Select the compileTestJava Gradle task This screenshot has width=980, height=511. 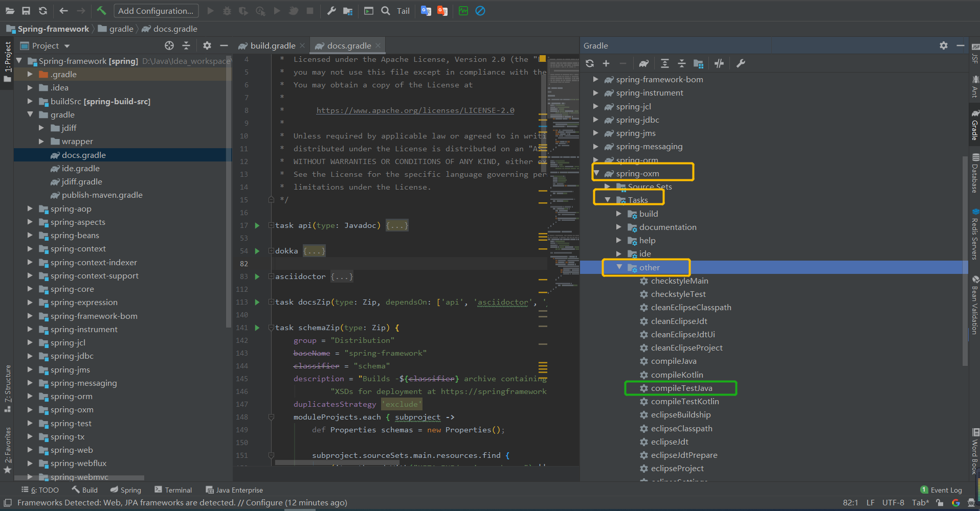[681, 388]
